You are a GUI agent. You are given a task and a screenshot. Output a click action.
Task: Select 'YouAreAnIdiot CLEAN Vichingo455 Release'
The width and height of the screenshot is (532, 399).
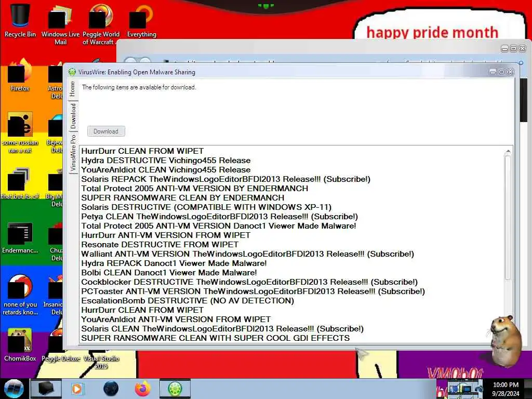pyautogui.click(x=166, y=170)
